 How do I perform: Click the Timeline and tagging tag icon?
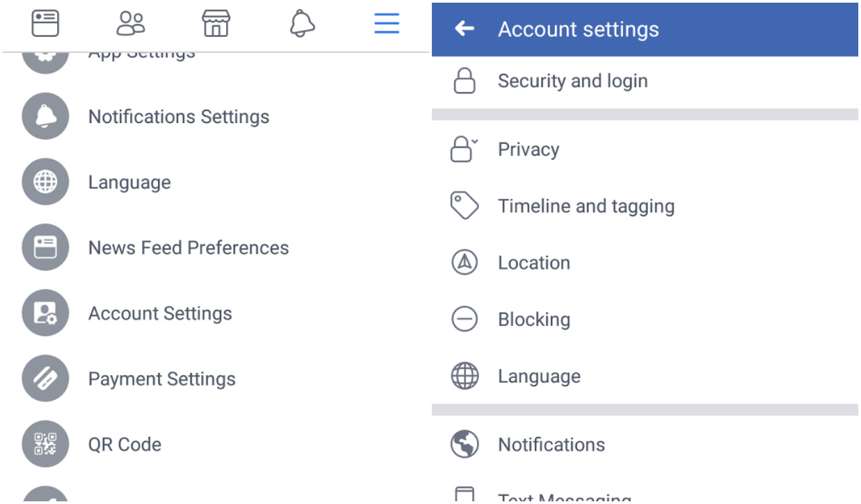point(464,206)
